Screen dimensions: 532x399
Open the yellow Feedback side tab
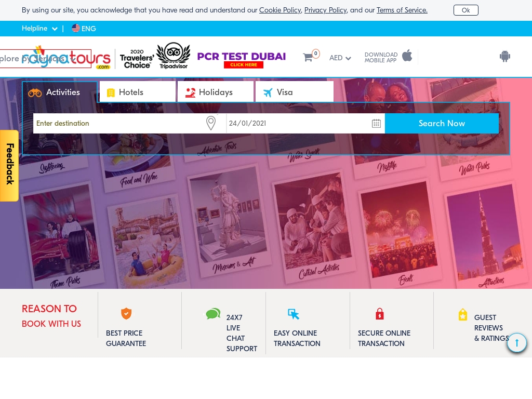tap(9, 166)
